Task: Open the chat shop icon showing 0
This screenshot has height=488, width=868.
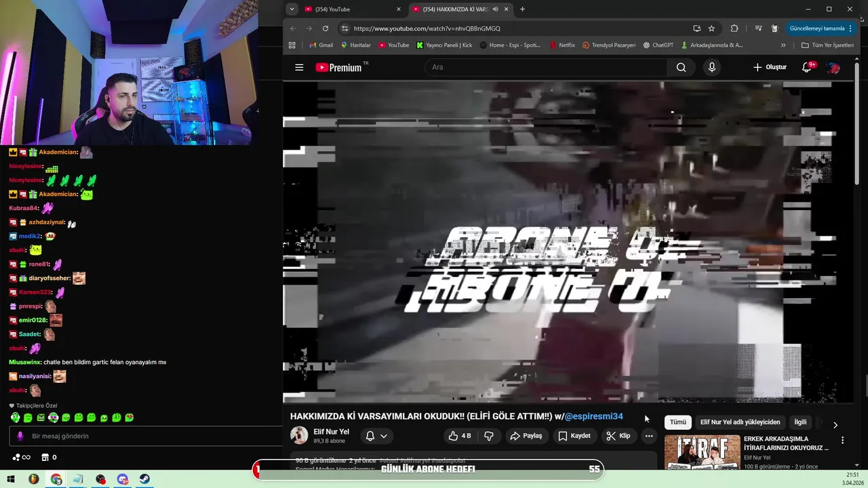Action: (49, 457)
